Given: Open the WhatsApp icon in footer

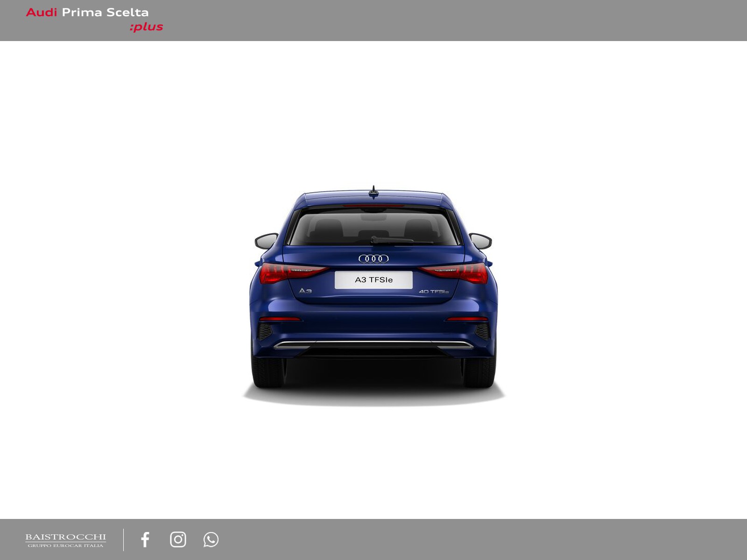Looking at the screenshot, I should click(211, 539).
